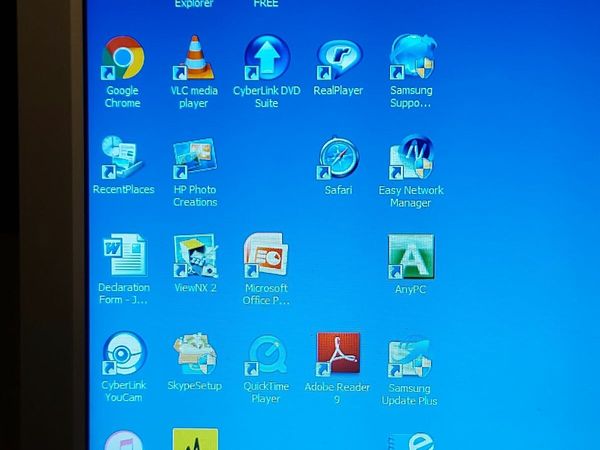Open the Samsung Support shortcut
The height and width of the screenshot is (450, 600).
point(411,59)
